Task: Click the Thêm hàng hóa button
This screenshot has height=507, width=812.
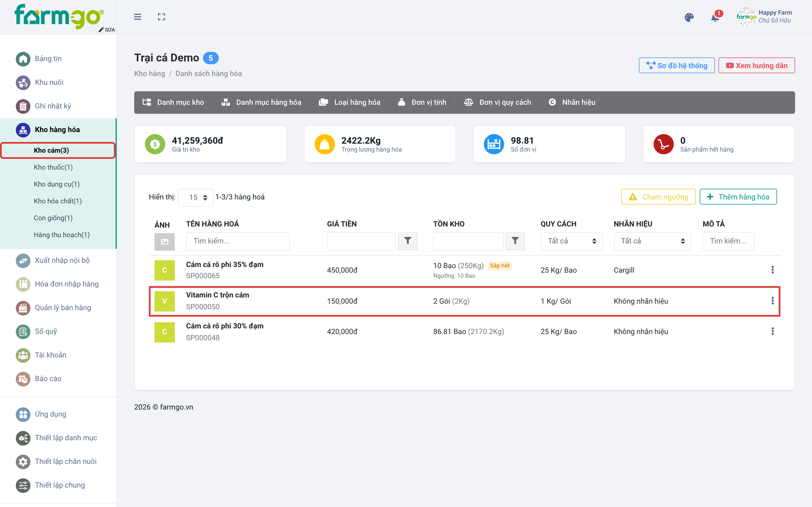Action: pyautogui.click(x=738, y=197)
